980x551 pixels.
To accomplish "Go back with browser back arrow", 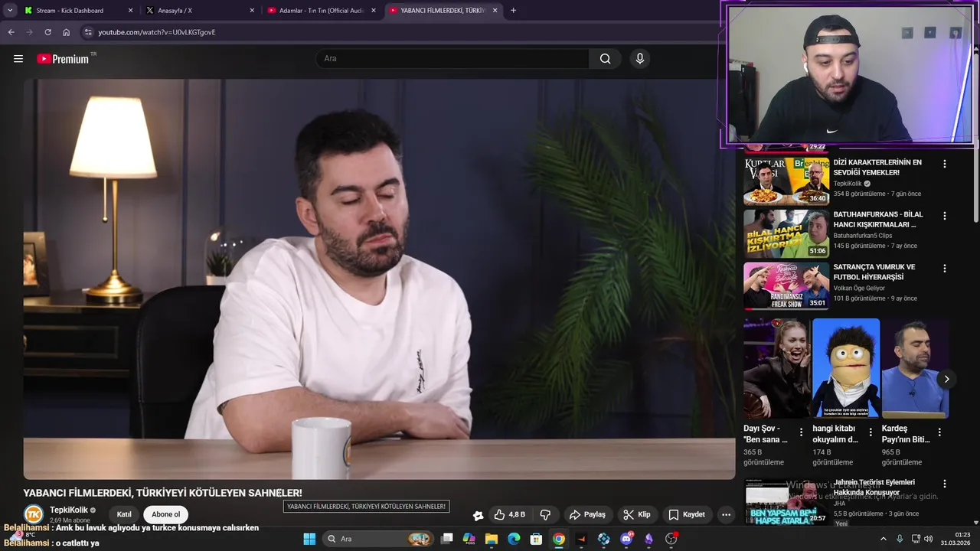I will coord(11,32).
